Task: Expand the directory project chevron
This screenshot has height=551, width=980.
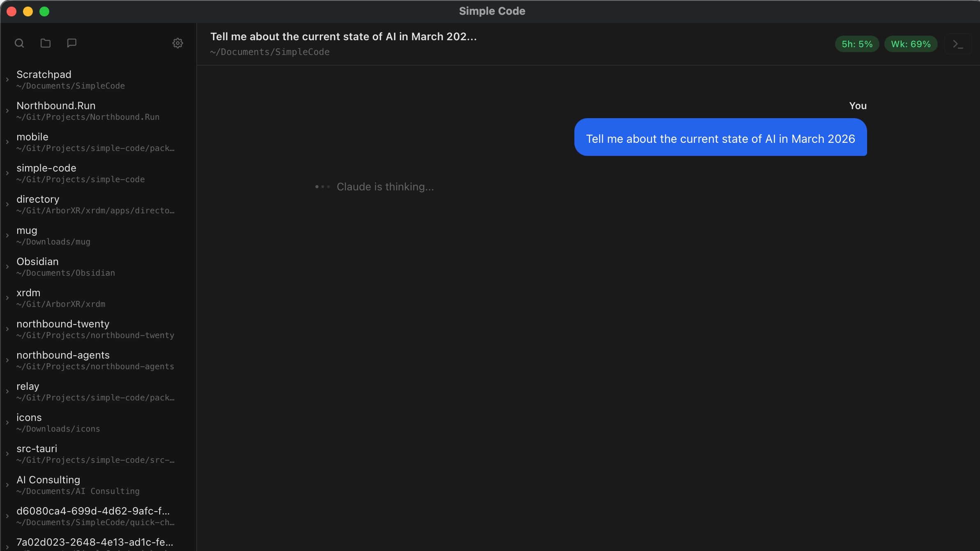Action: click(x=7, y=204)
